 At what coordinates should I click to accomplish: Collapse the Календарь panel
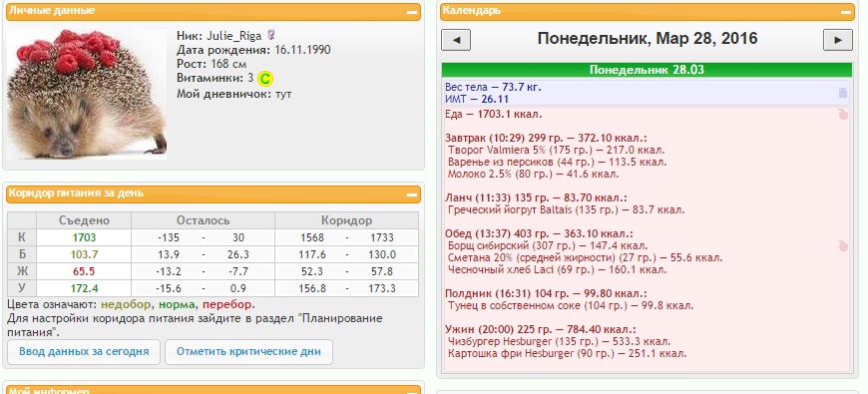point(846,12)
